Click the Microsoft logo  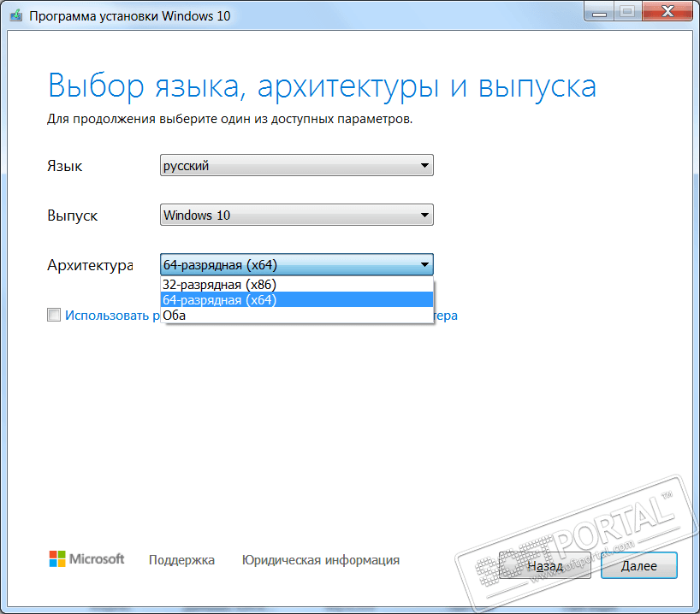click(x=86, y=558)
